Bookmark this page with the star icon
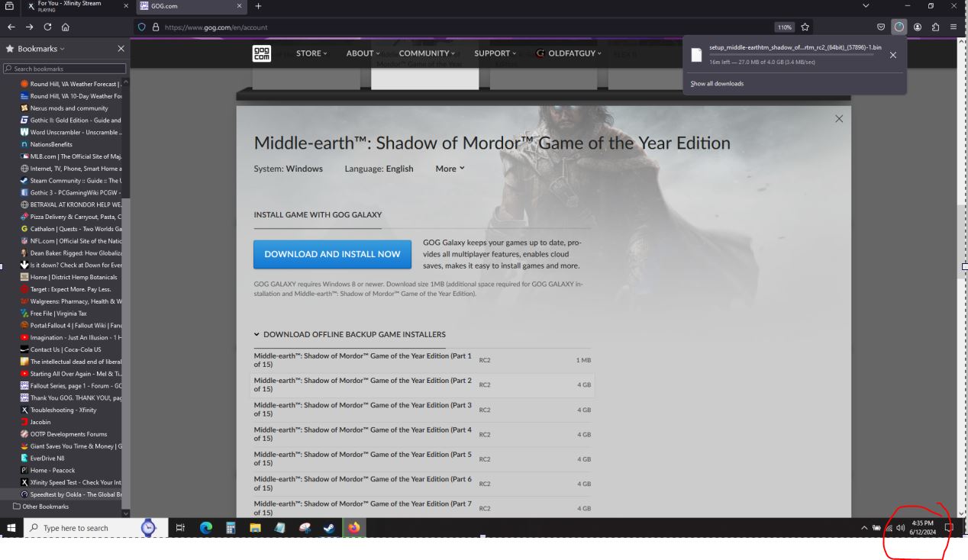Image resolution: width=968 pixels, height=560 pixels. [805, 27]
